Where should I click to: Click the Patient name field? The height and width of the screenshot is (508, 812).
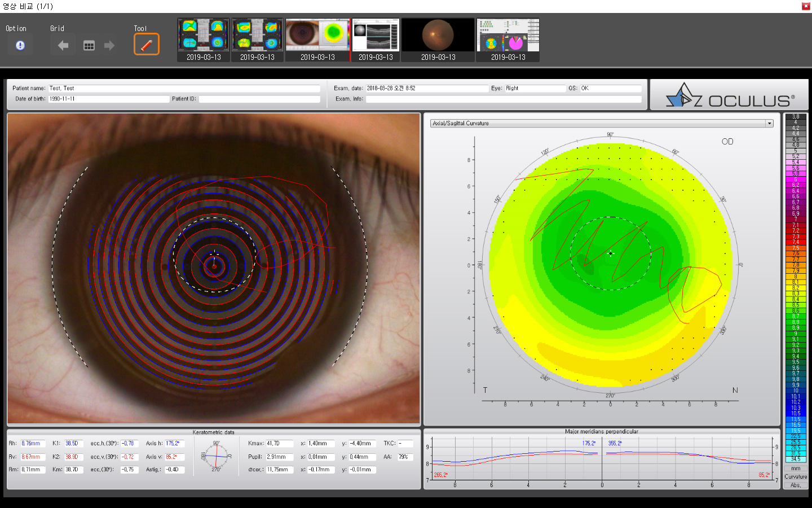click(x=184, y=88)
